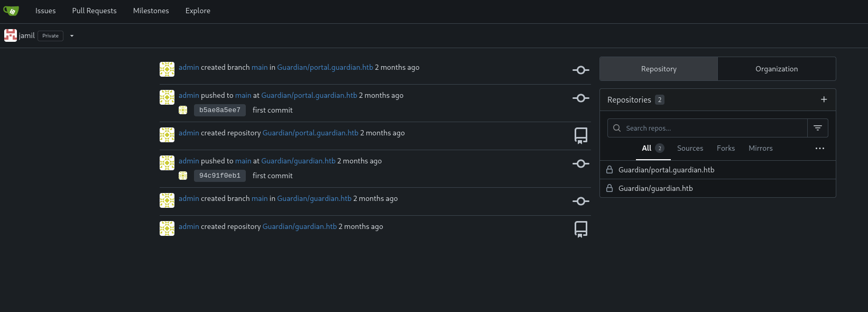Switch to the Organization toggle view
The image size is (868, 312).
pyautogui.click(x=777, y=69)
